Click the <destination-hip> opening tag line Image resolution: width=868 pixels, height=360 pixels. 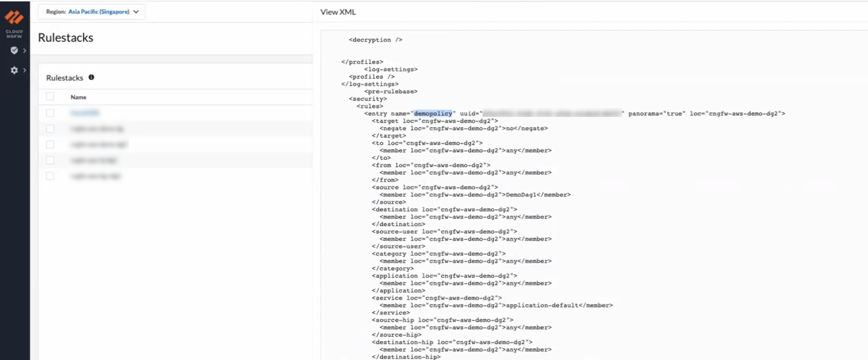coord(452,342)
